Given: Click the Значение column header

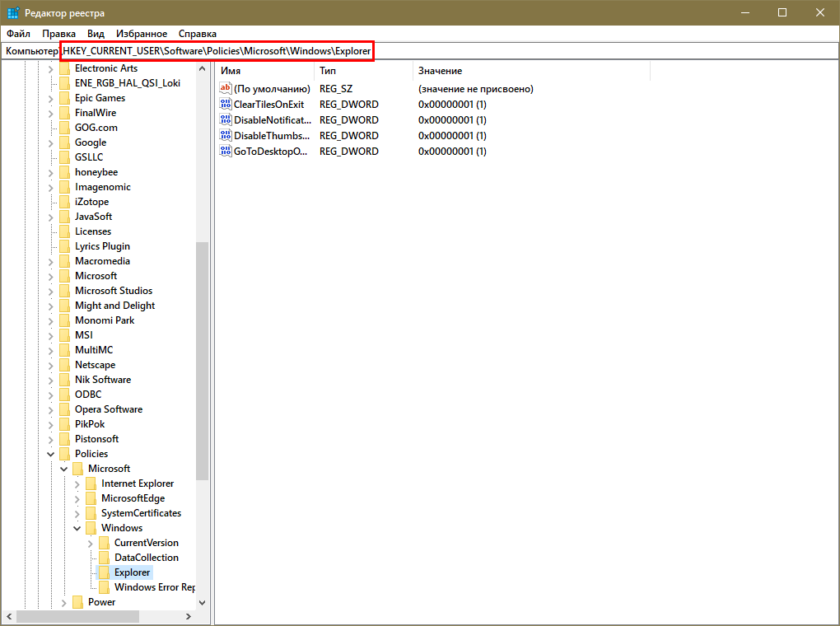Looking at the screenshot, I should pyautogui.click(x=527, y=71).
